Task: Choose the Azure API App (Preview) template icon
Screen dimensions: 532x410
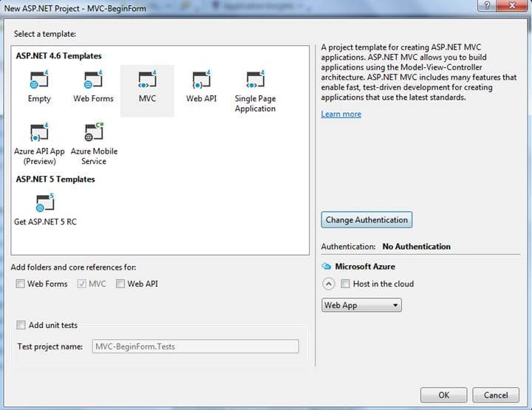Action: (39, 132)
